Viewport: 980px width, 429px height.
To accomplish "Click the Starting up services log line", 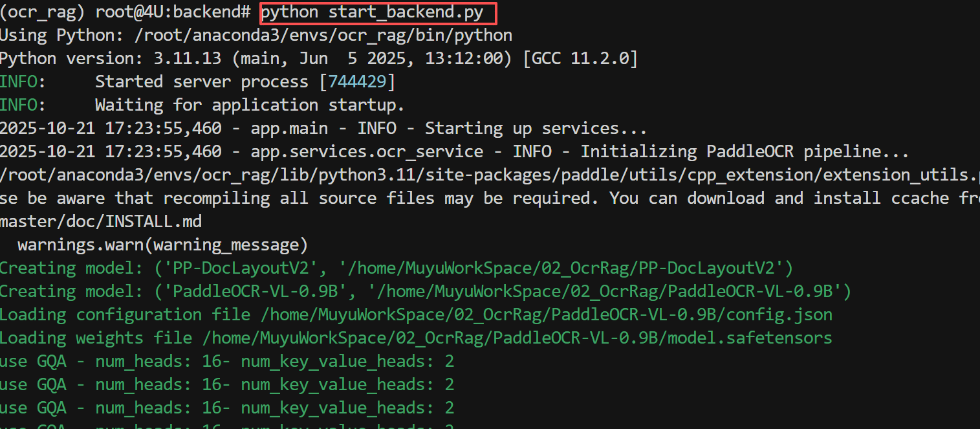I will tap(323, 128).
